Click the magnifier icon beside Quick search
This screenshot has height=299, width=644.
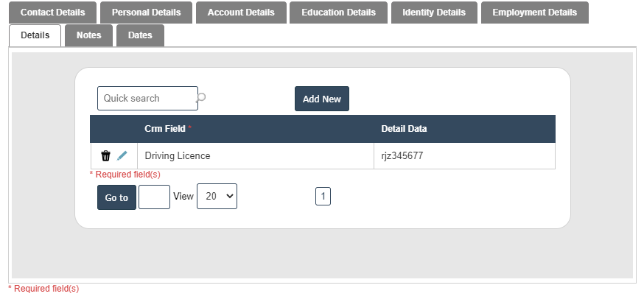tap(202, 97)
